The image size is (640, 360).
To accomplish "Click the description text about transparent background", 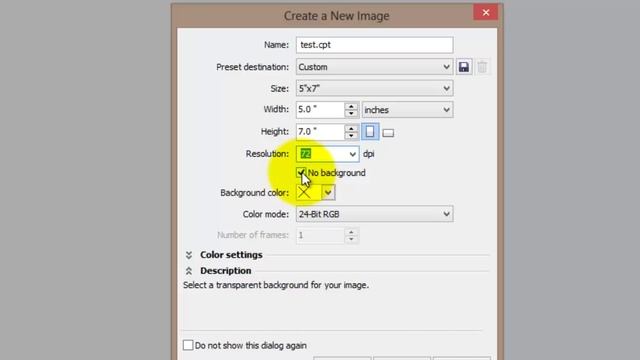I will (276, 285).
